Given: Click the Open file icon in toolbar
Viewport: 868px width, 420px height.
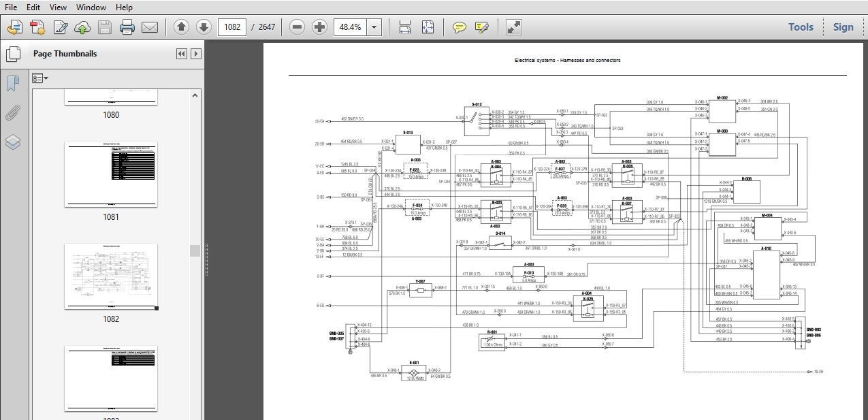Looking at the screenshot, I should click(x=15, y=27).
